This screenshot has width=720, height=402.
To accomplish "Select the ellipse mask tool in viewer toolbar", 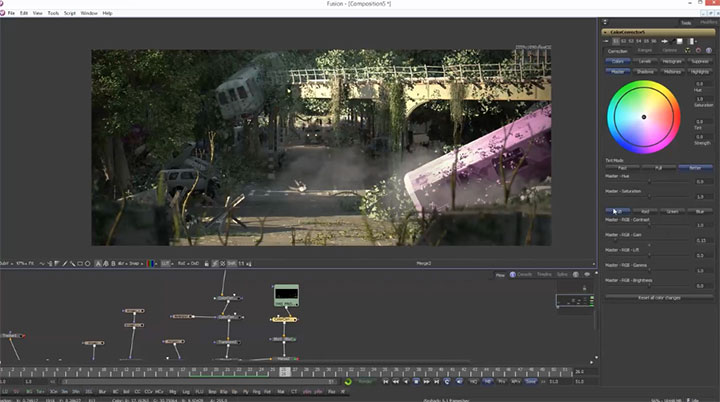I will (87, 264).
